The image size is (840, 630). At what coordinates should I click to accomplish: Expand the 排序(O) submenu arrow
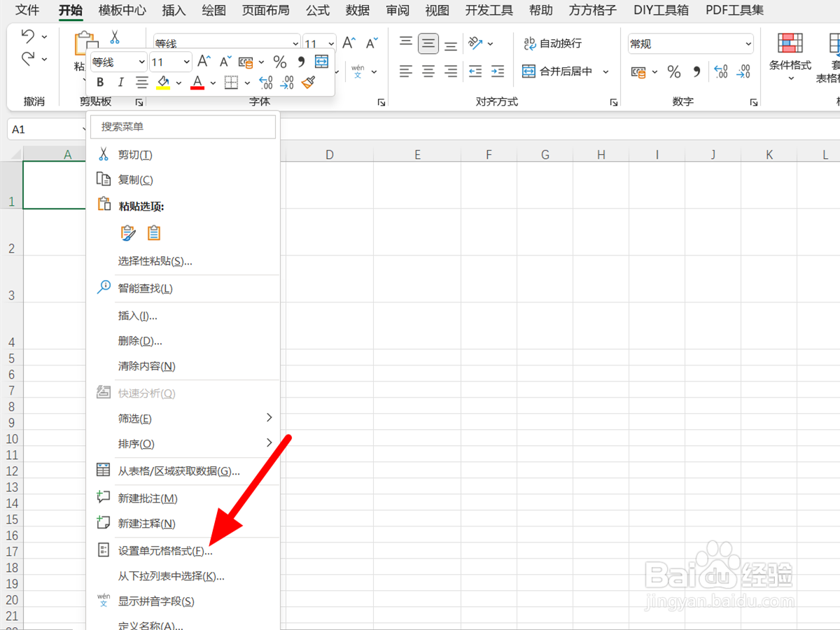click(269, 443)
